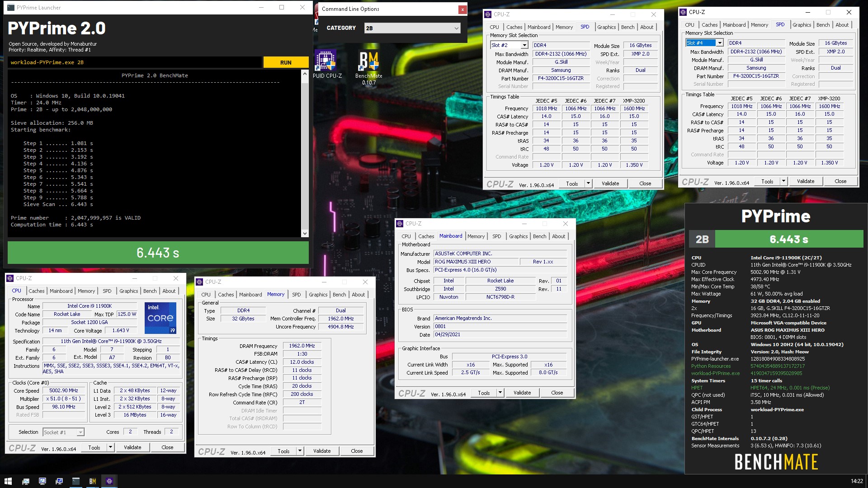Open the Socket #1 selection dropdown
The height and width of the screenshot is (488, 868).
coord(80,432)
